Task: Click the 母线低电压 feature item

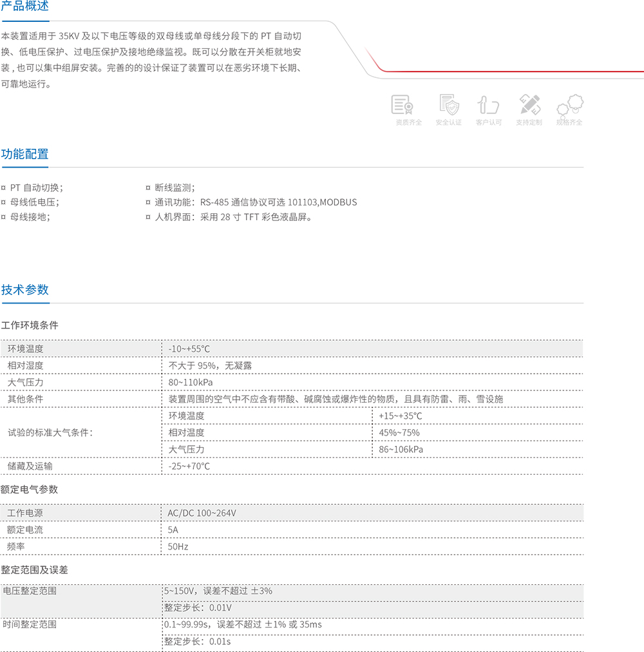Action: tap(34, 202)
